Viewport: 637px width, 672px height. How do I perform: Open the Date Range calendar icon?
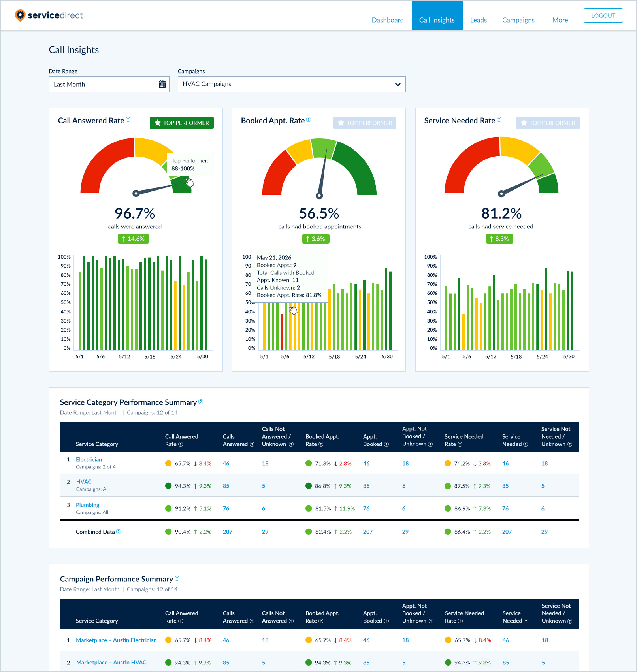click(x=162, y=84)
